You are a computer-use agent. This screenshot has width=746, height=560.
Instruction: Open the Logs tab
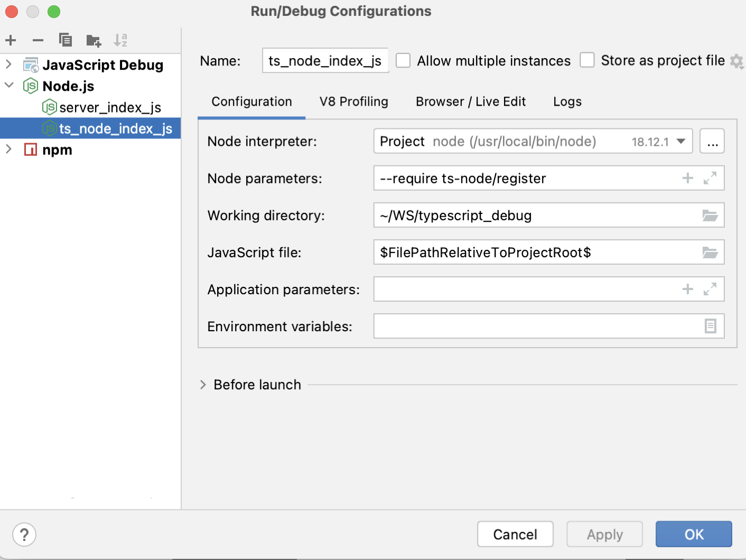[567, 101]
